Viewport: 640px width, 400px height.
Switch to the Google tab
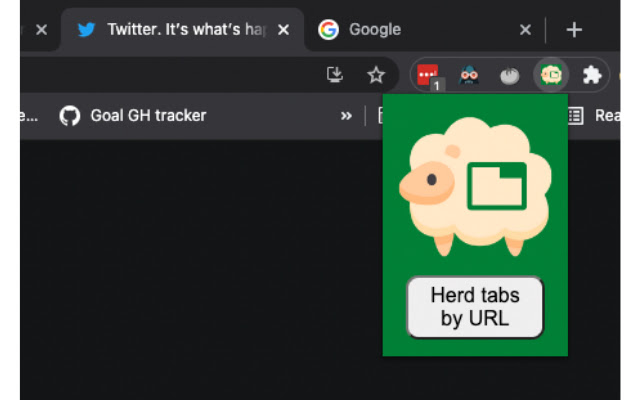424,29
